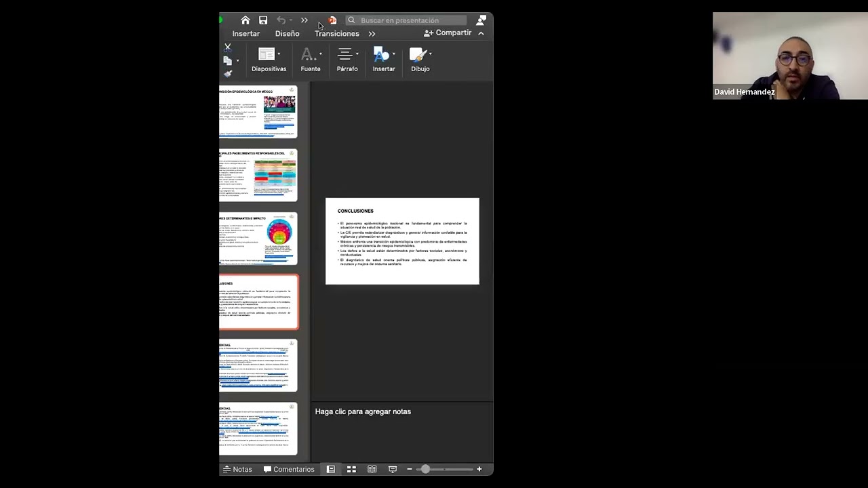Select the Transición Epidemiológica en México slide thumbnail
Screen dimensions: 868x488
pyautogui.click(x=258, y=112)
